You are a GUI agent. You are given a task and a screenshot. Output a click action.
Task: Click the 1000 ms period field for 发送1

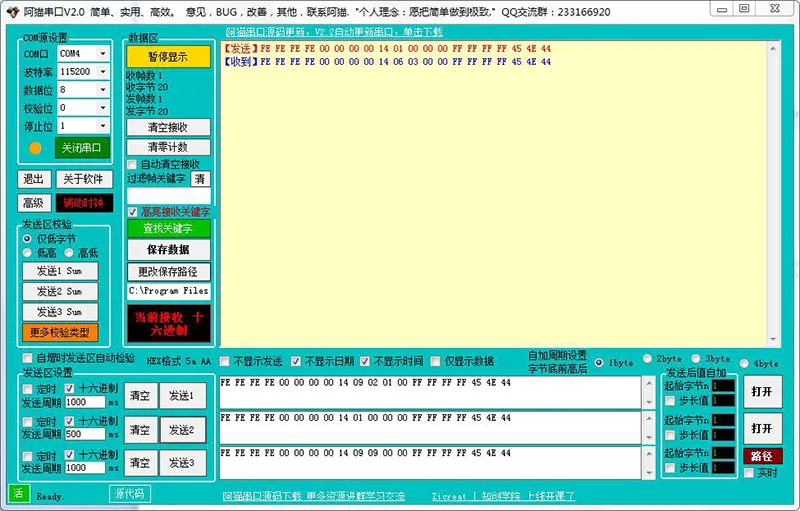click(x=85, y=402)
